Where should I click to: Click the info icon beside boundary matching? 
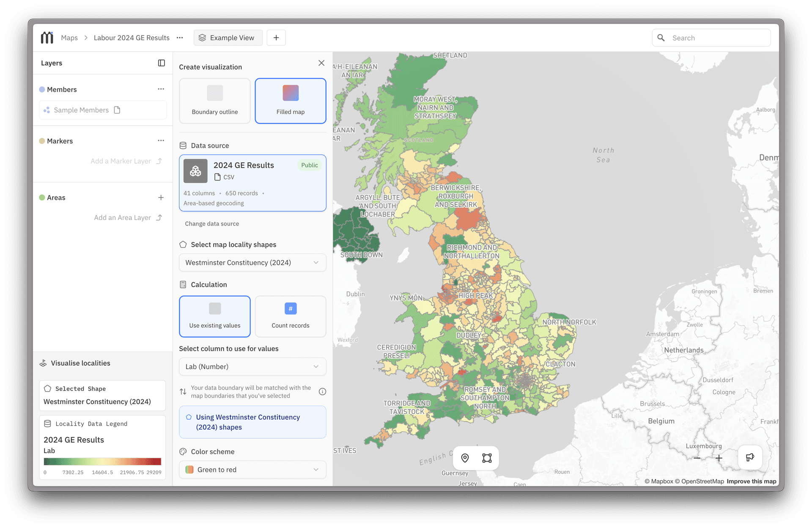coord(322,391)
